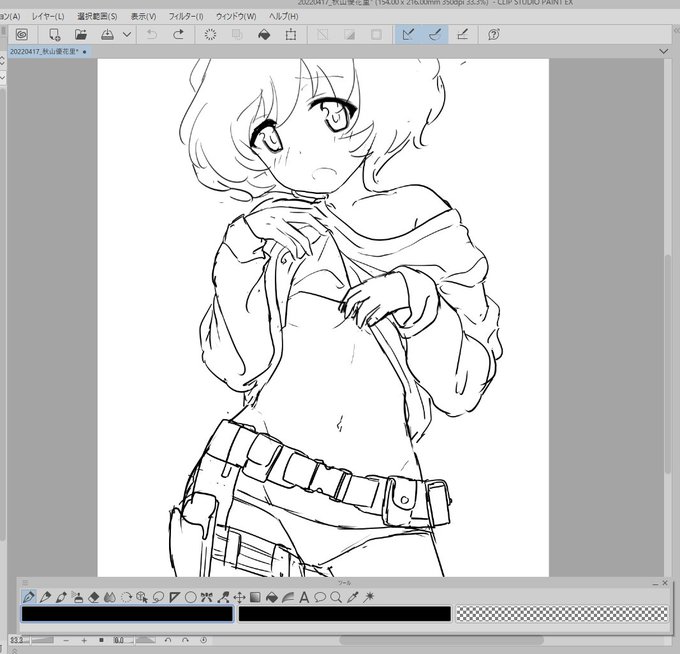Click the zoom in plus button
This screenshot has width=680, height=654.
tap(84, 640)
